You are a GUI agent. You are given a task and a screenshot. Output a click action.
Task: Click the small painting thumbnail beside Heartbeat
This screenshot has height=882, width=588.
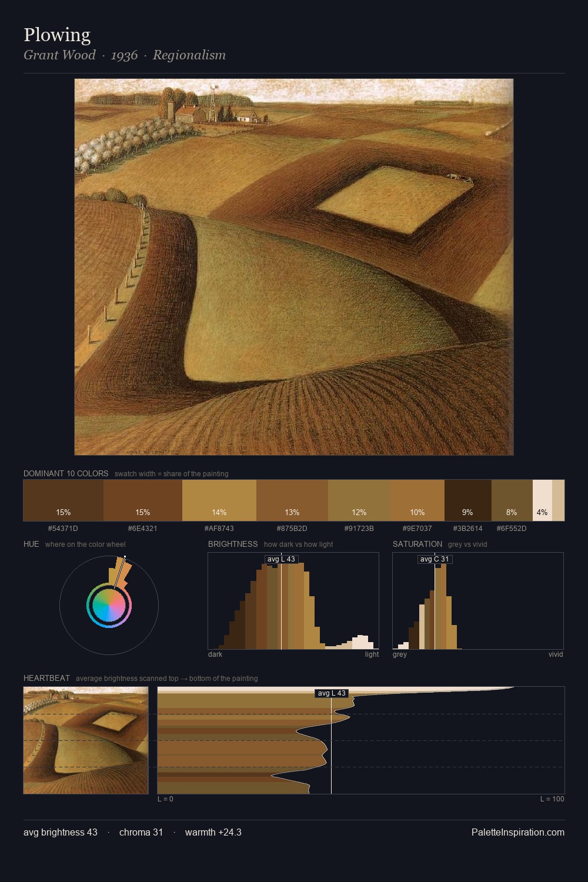coord(86,740)
